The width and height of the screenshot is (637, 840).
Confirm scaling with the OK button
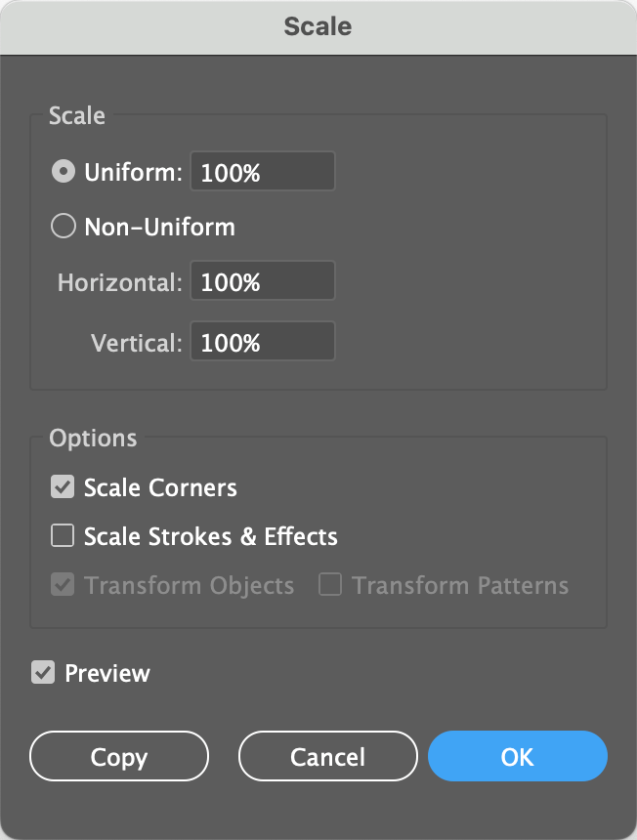coord(518,757)
